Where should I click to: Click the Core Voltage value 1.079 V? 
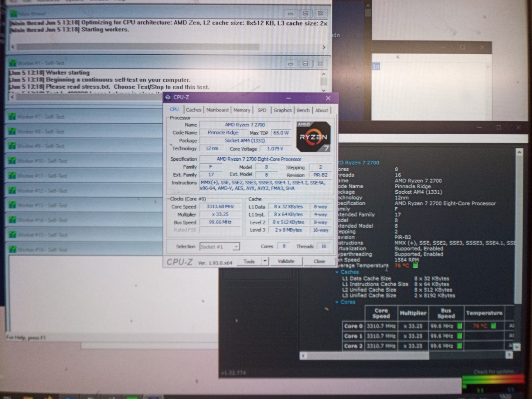[x=275, y=149]
